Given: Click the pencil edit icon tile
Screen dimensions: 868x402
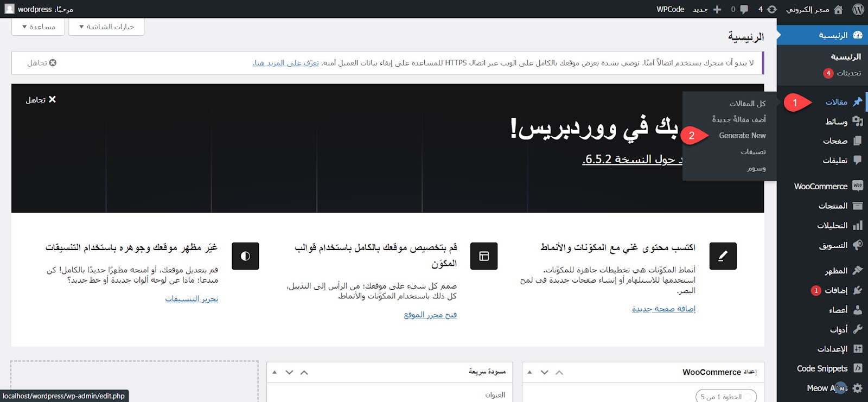Looking at the screenshot, I should pyautogui.click(x=723, y=256).
